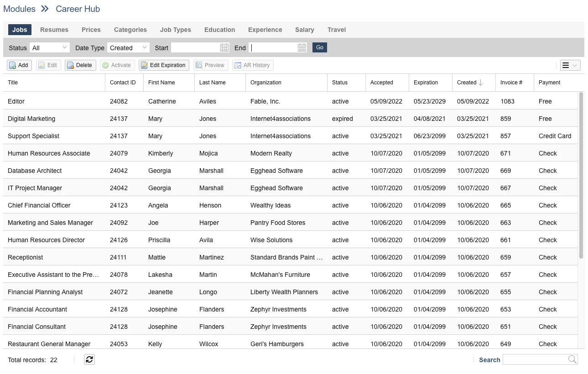Image resolution: width=588 pixels, height=374 pixels.
Task: Switch to the Resumes tab
Action: (54, 30)
